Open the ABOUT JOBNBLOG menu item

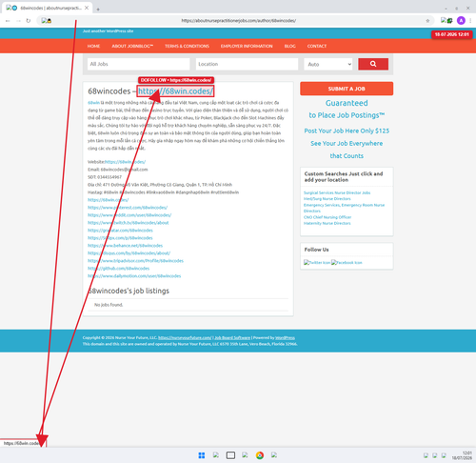pyautogui.click(x=132, y=46)
